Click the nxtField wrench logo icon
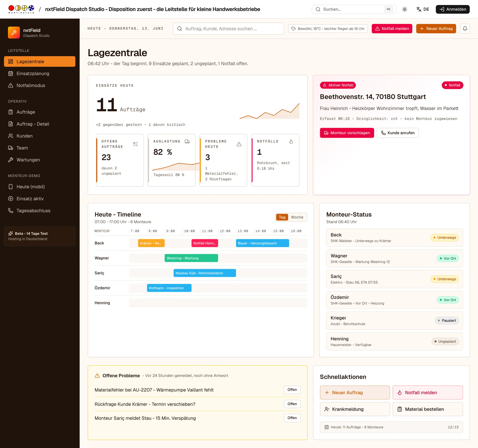 14,33
